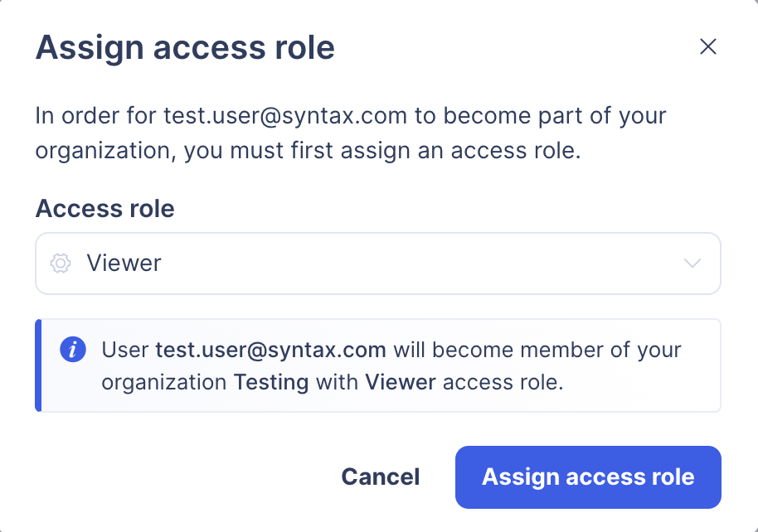Click the bold "Testing" organization name
The image size is (758, 532).
pos(271,383)
